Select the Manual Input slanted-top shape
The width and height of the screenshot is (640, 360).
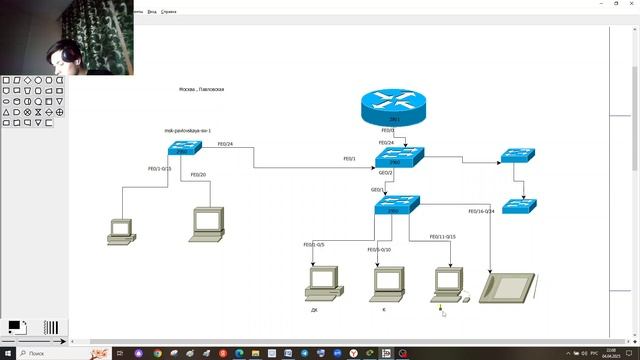49,91
